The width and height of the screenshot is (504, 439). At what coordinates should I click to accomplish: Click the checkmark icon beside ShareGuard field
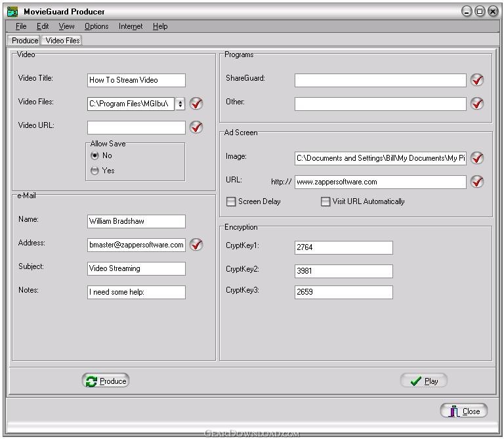[477, 80]
